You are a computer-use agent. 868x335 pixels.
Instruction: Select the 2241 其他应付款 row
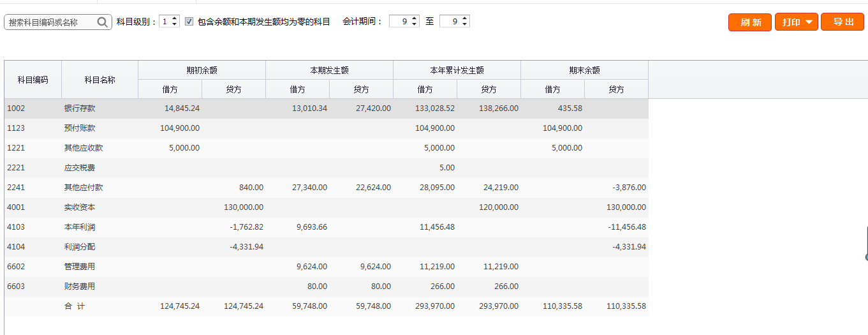point(83,188)
